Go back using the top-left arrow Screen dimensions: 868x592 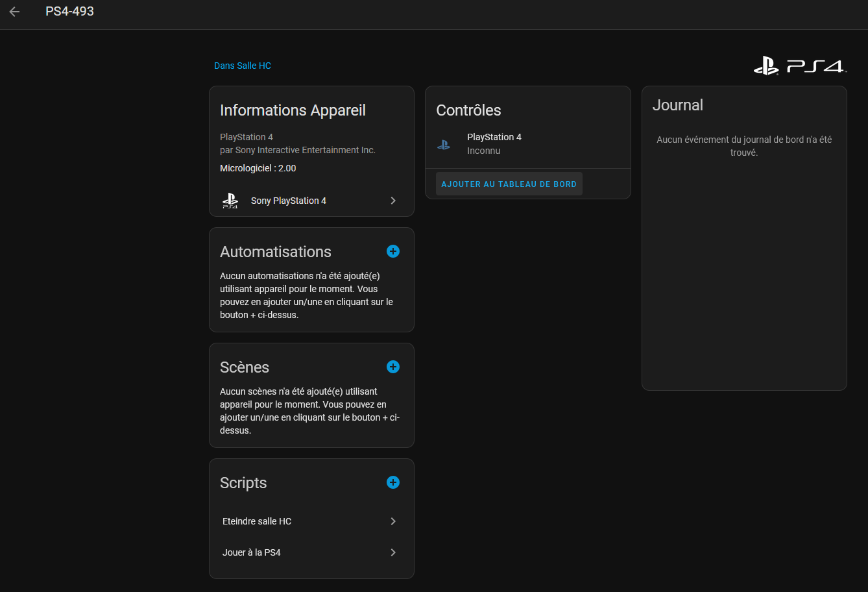[14, 12]
